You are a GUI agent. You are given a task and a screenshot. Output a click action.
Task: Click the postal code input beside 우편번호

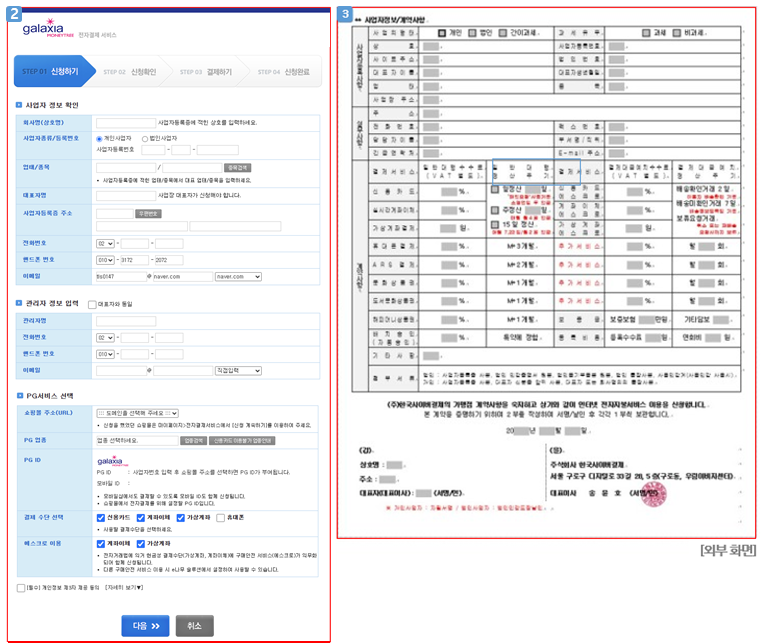(x=115, y=214)
